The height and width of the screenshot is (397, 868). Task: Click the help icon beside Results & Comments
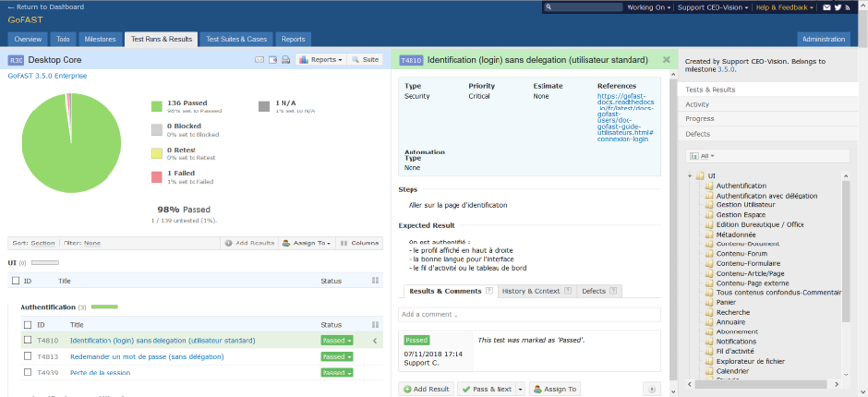click(489, 291)
